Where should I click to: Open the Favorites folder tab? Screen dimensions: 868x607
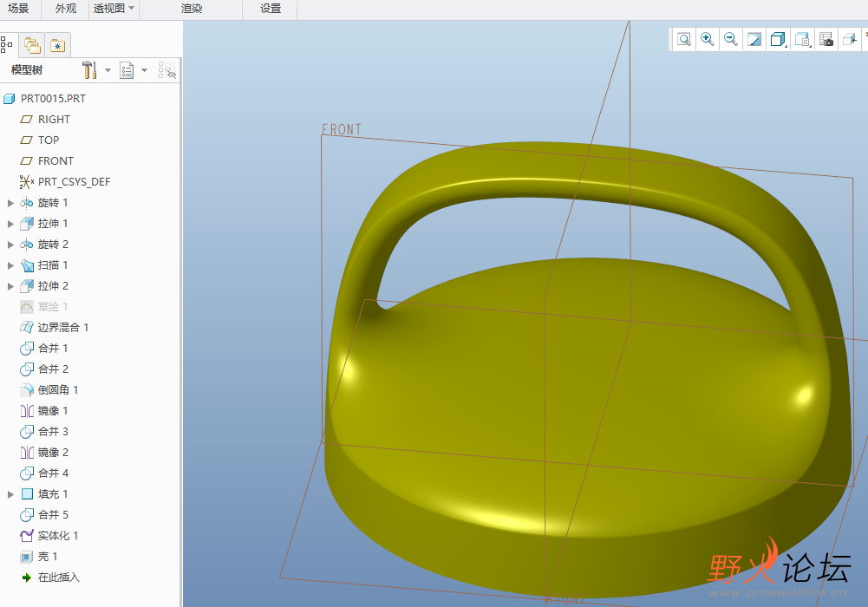[57, 45]
